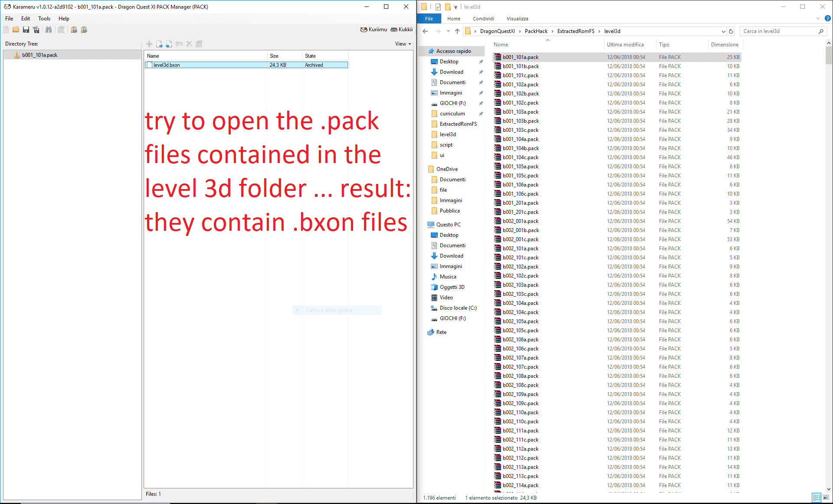The image size is (833, 504).
Task: Click the binoculars Find icon in Karameru
Action: 49,29
